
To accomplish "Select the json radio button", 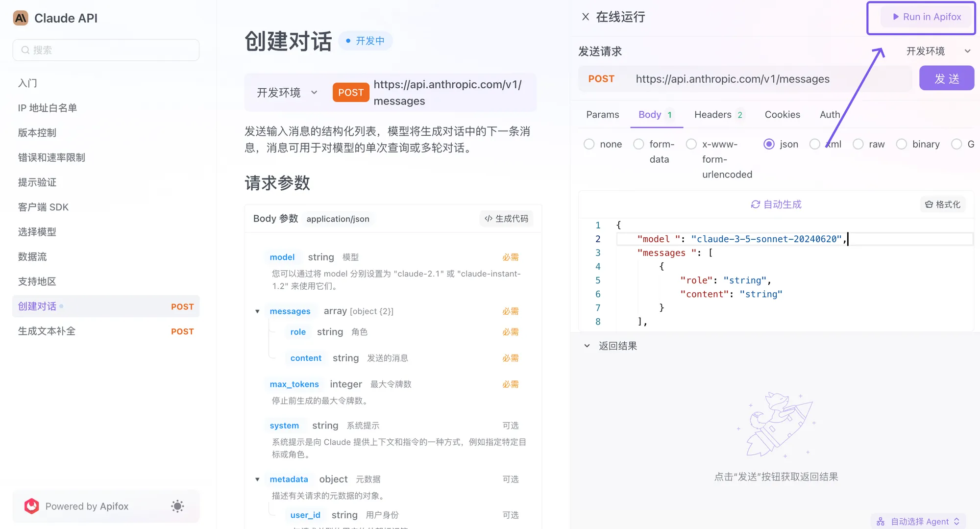I will click(x=769, y=144).
